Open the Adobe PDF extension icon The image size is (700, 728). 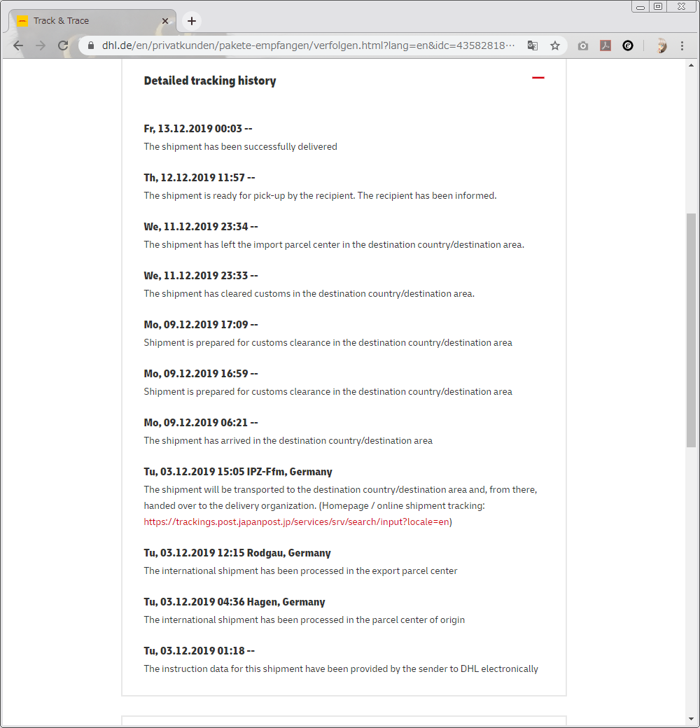[x=605, y=45]
